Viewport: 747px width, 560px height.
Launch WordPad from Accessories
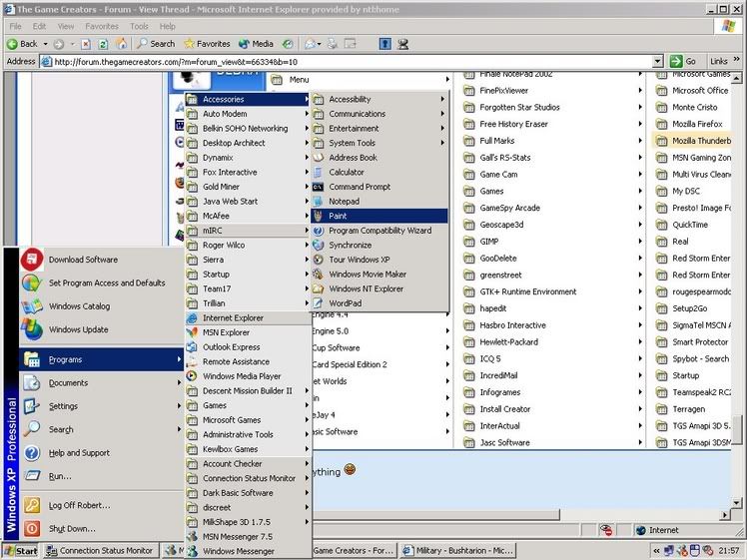point(379,302)
